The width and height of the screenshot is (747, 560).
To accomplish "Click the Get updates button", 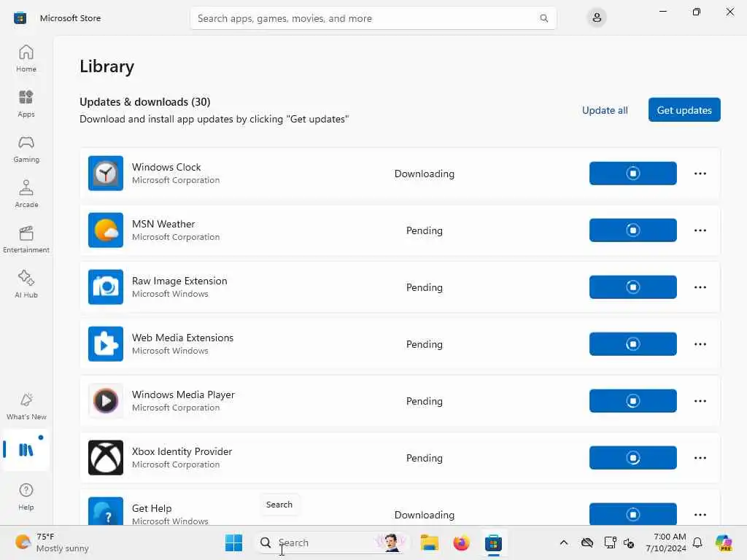I will [684, 110].
